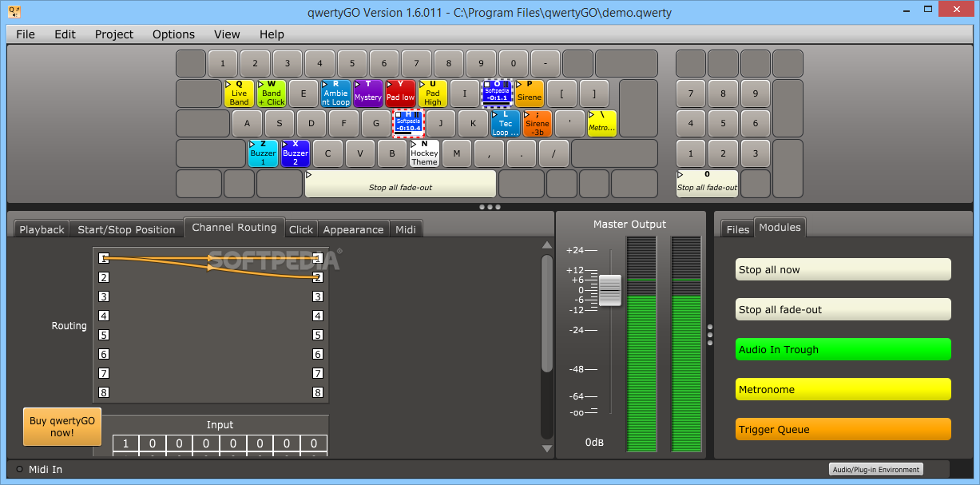Open the File menu
980x485 pixels.
[x=26, y=34]
